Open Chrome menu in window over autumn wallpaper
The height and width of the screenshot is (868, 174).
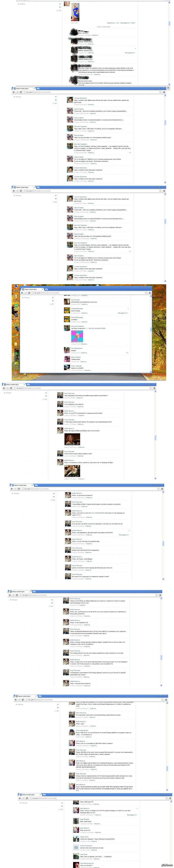[x=150, y=293]
